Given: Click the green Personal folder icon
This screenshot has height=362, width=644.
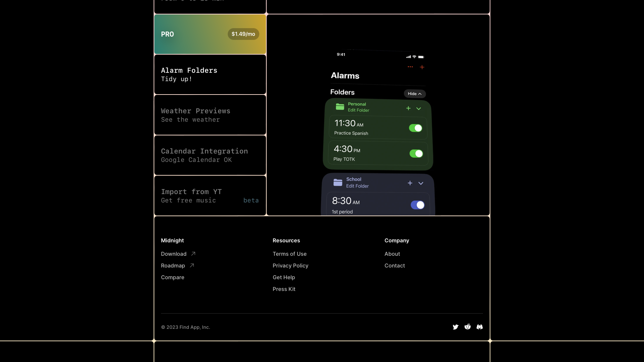Looking at the screenshot, I should click(340, 107).
